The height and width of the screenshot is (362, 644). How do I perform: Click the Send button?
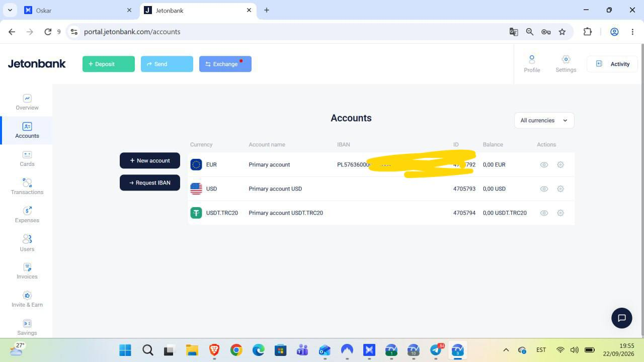[x=167, y=64]
